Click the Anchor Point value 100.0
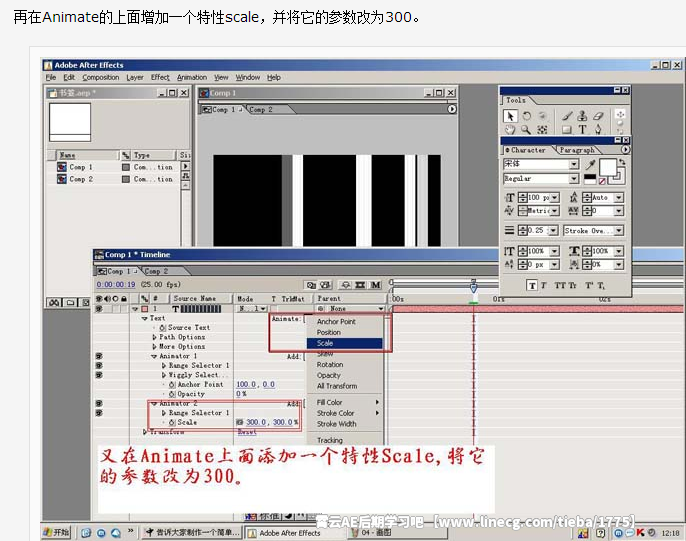686x541 pixels. pyautogui.click(x=246, y=384)
